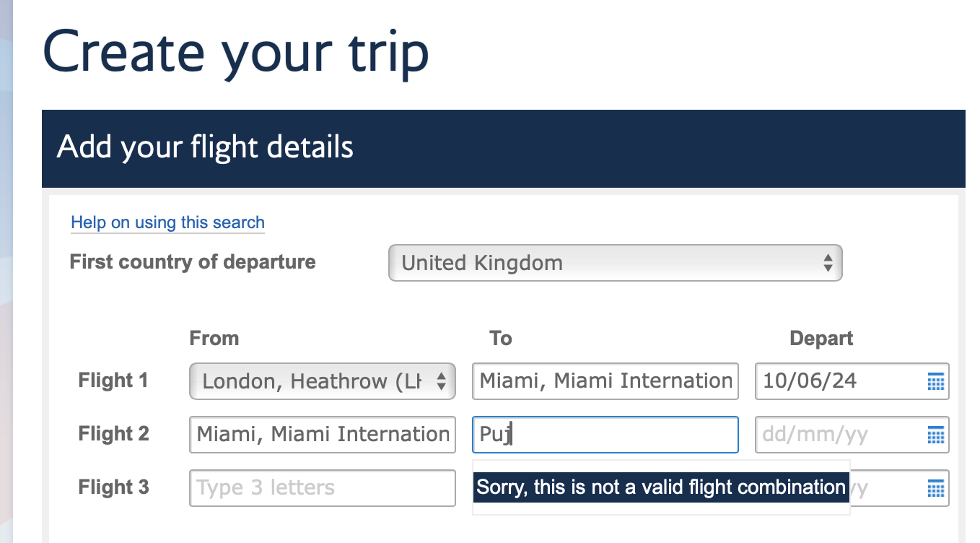Click the Flight 1 Depart date showing 10/06/24
The width and height of the screenshot is (980, 543).
point(830,381)
